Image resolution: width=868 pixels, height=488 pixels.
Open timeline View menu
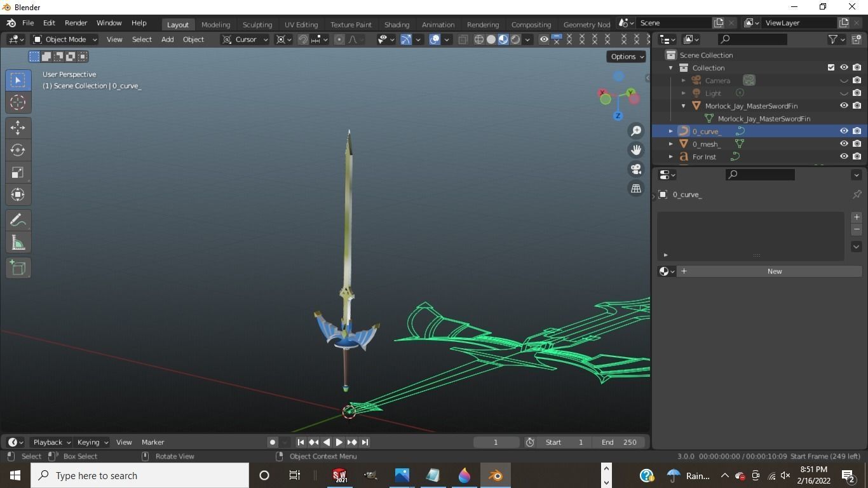(x=124, y=442)
